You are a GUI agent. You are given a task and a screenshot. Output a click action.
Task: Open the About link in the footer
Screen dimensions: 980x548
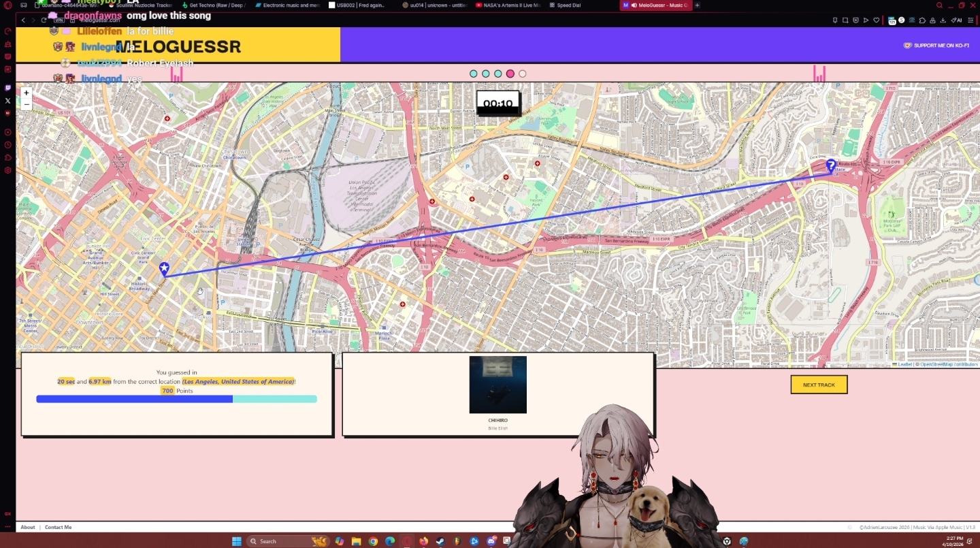pos(28,528)
